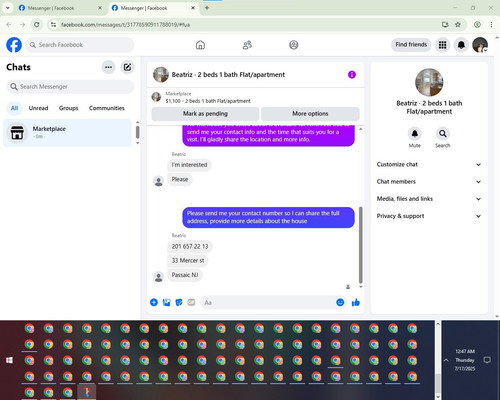The image size is (500, 400).
Task: Switch to the first Messenger browser tab
Action: (x=60, y=8)
